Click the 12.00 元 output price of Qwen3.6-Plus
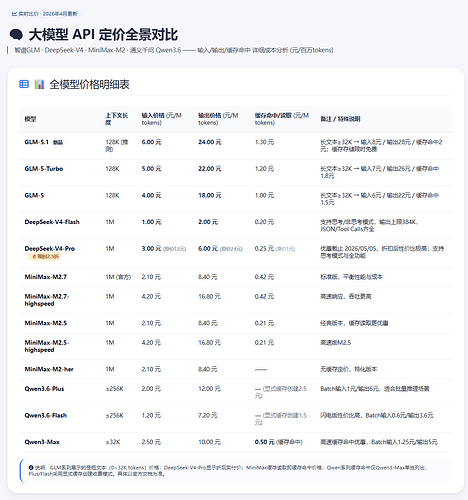Image resolution: width=468 pixels, height=500 pixels. pos(209,389)
